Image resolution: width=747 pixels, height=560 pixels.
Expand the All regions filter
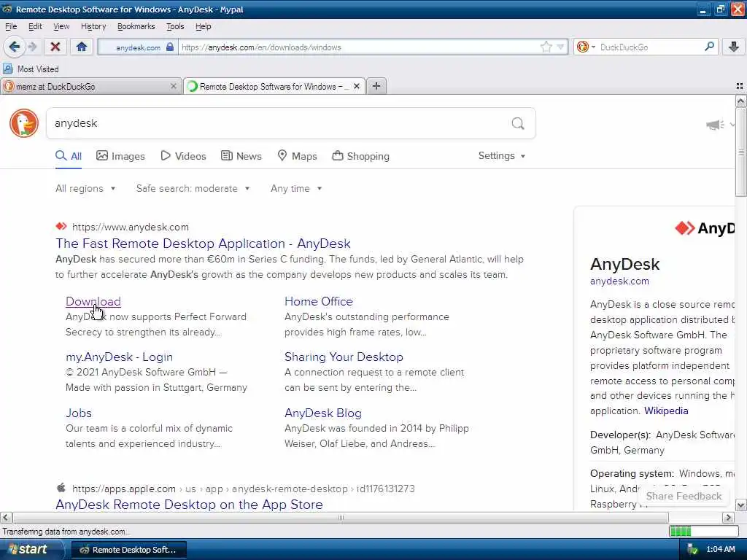(85, 189)
